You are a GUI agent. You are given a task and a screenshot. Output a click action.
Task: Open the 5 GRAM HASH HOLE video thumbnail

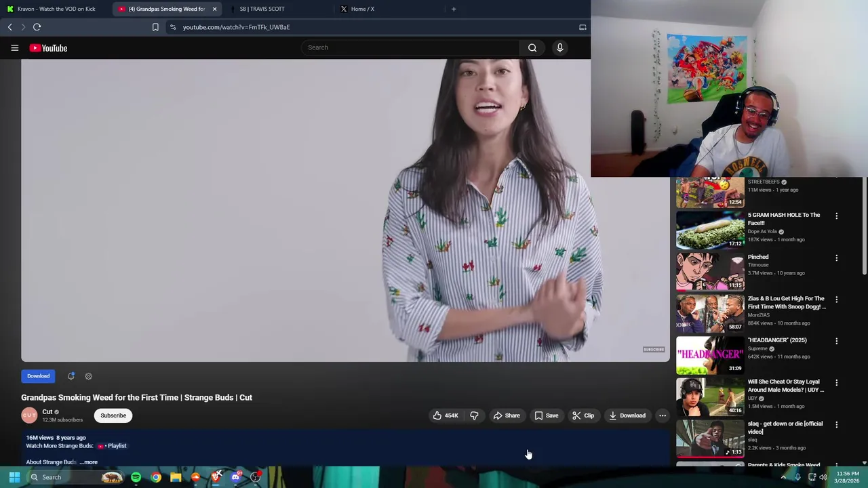coord(710,229)
